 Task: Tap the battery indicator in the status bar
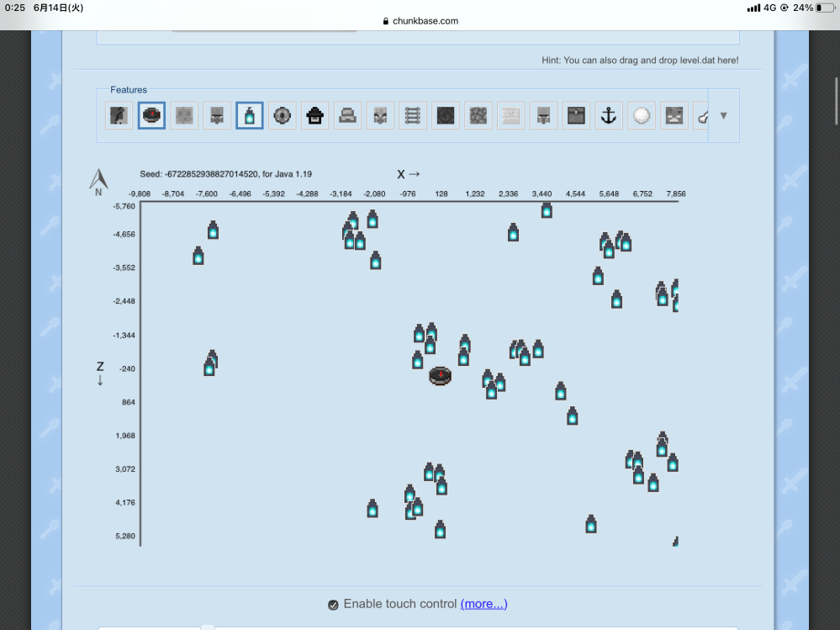pyautogui.click(x=825, y=8)
